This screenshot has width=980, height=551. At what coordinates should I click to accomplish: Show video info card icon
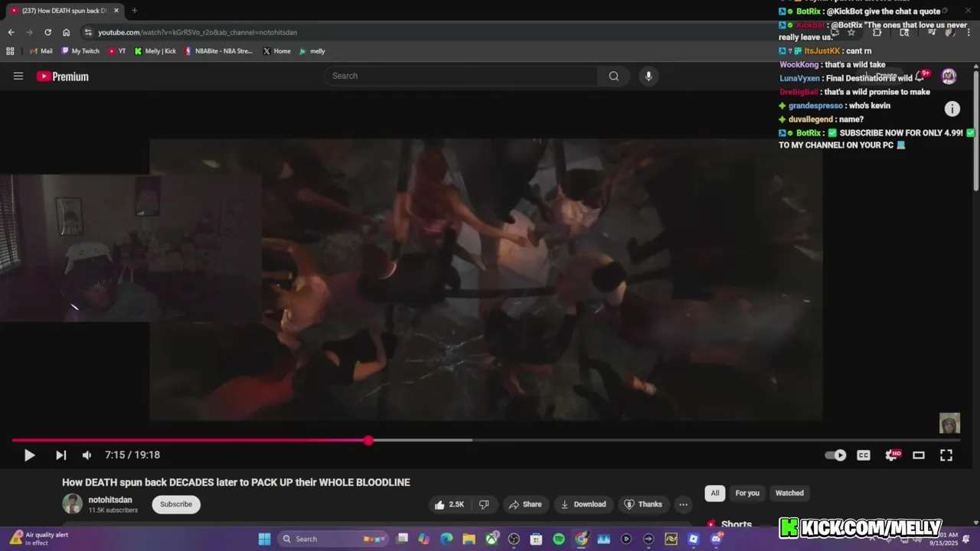pos(952,109)
